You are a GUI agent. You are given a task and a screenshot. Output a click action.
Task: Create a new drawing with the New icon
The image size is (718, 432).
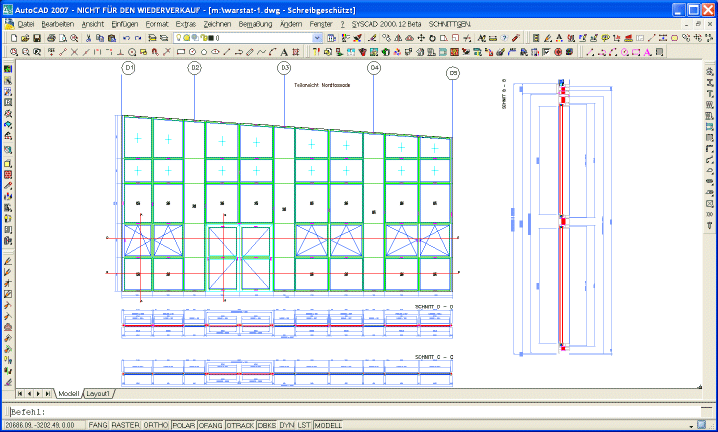[x=14, y=38]
